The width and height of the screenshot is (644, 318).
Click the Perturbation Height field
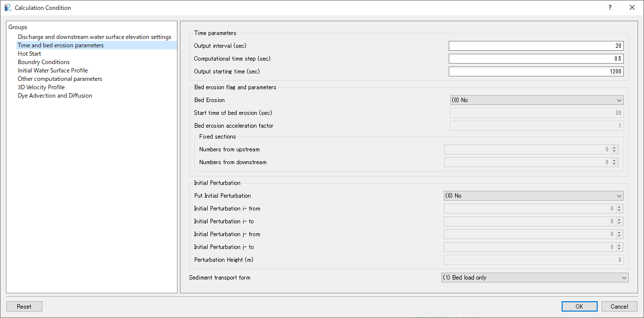coord(534,260)
